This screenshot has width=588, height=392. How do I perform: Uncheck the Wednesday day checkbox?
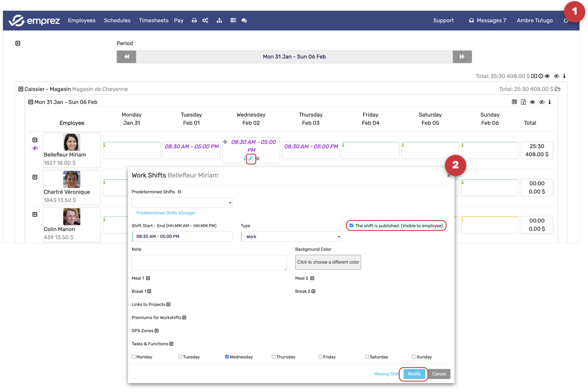click(227, 357)
